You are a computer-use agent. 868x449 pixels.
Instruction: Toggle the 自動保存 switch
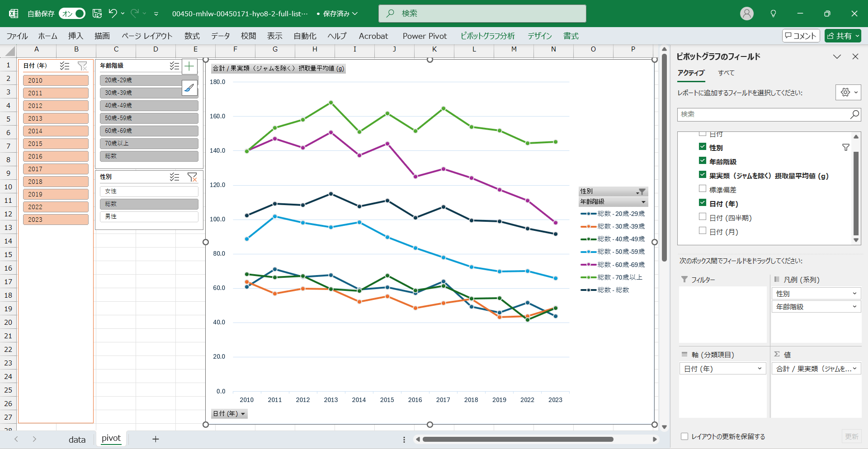pos(72,14)
